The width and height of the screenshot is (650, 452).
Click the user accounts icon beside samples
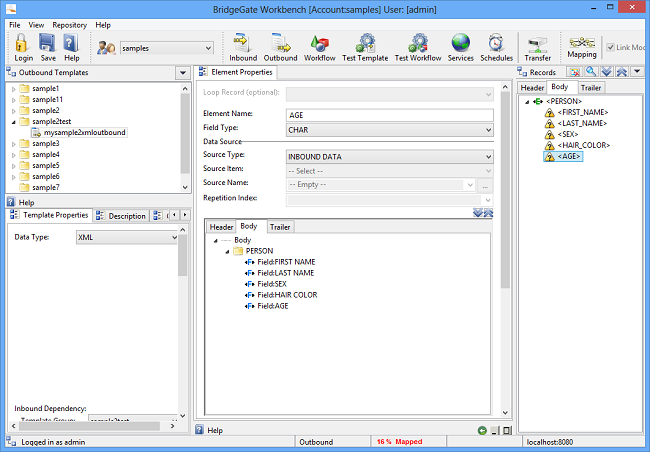(106, 48)
